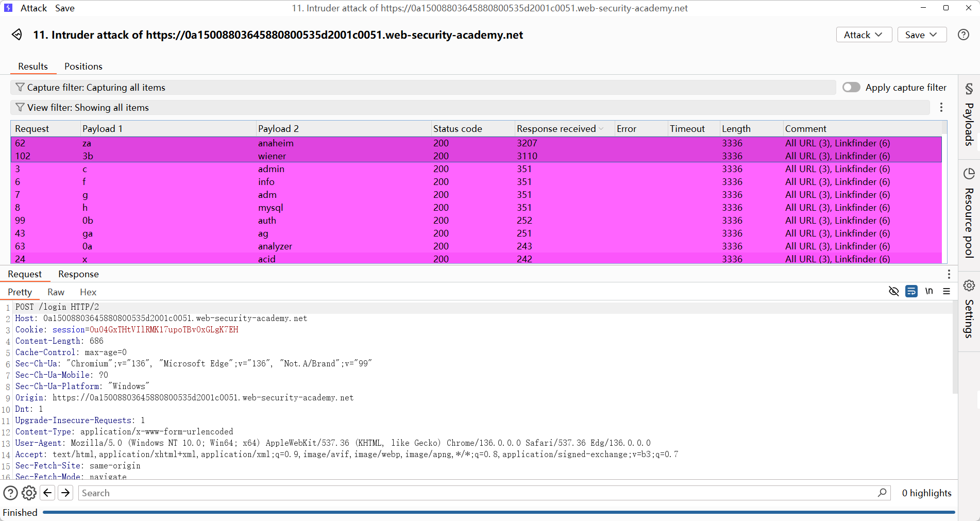The height and width of the screenshot is (521, 980).
Task: Open results table three-dot options menu
Action: [941, 107]
